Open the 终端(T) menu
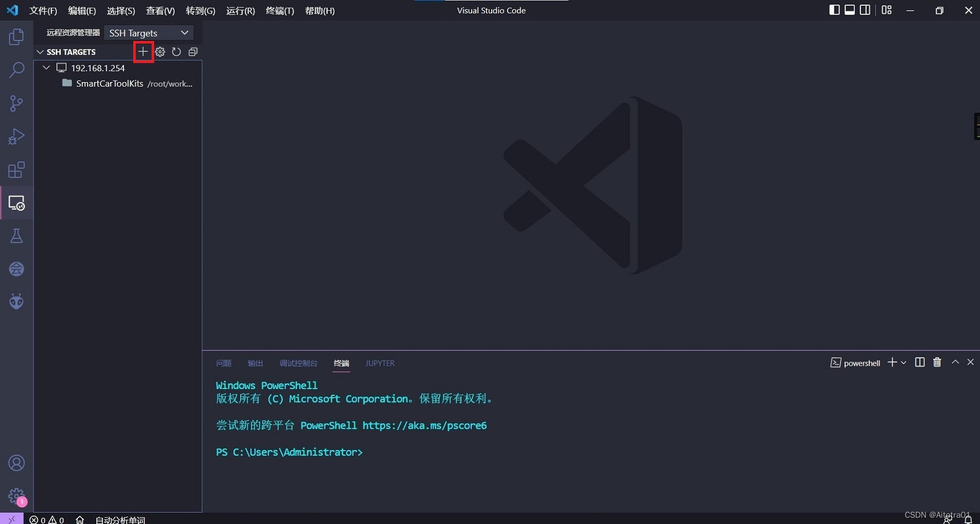This screenshot has width=980, height=524. [x=280, y=11]
